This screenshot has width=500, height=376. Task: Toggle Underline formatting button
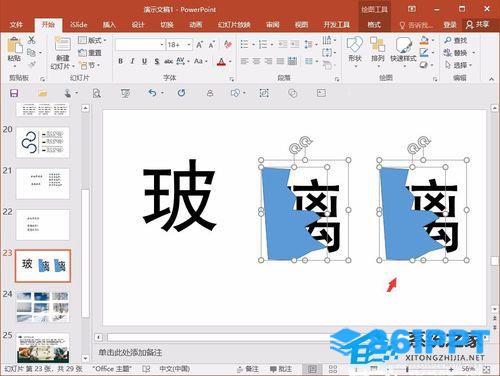tap(144, 61)
